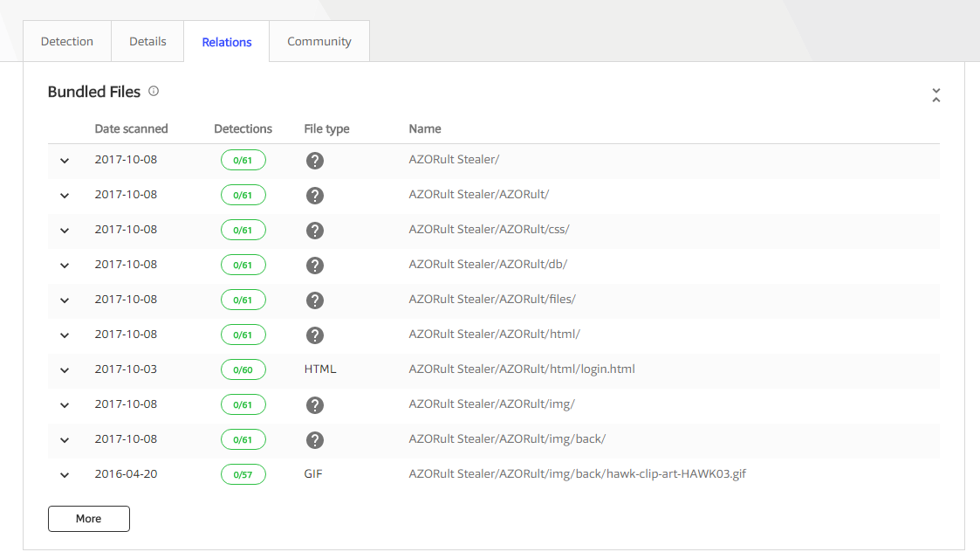The height and width of the screenshot is (559, 980).
Task: Switch to the Detection tab
Action: tap(67, 41)
